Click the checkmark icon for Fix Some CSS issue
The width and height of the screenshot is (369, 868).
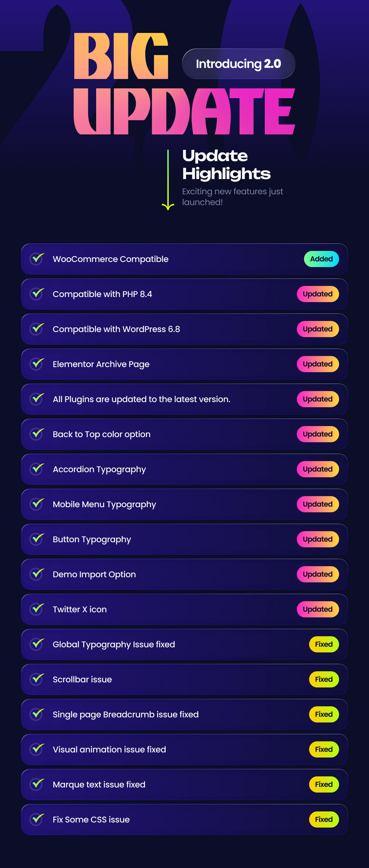tap(37, 819)
